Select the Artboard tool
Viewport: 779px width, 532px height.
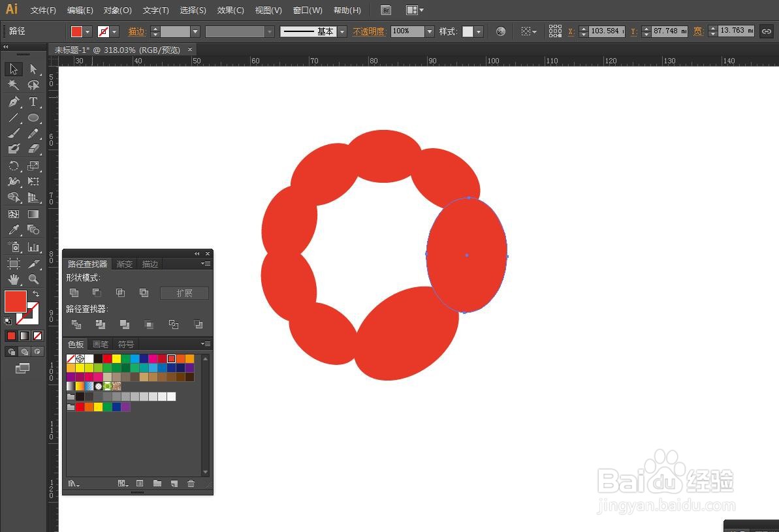pos(14,263)
